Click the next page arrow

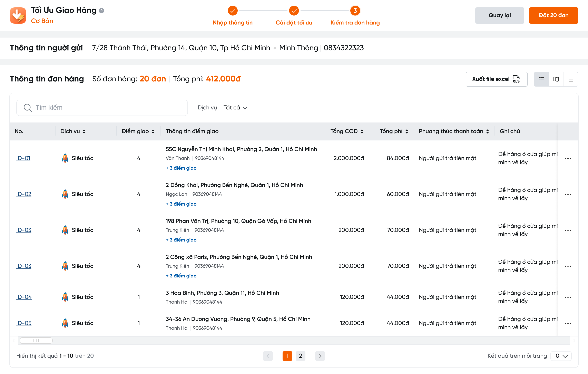(x=320, y=356)
